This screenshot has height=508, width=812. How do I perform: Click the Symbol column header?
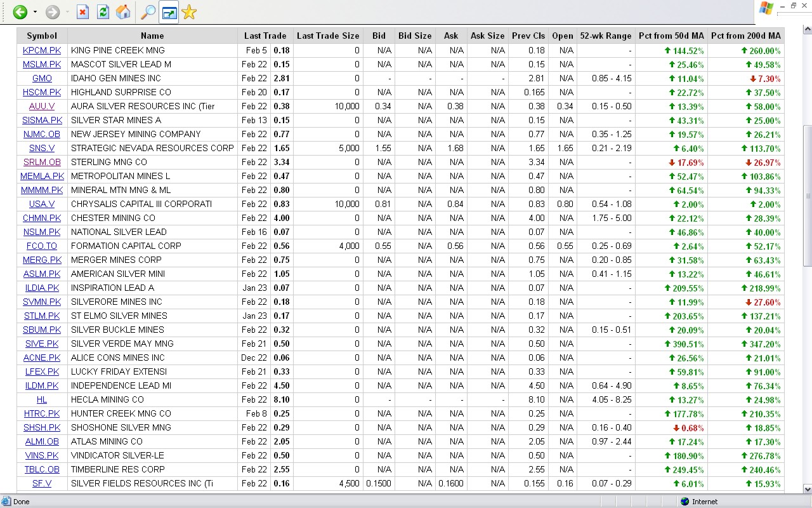42,36
